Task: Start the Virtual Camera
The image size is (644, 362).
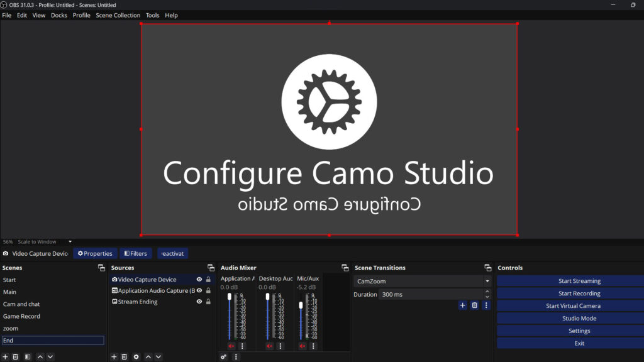Action: click(x=570, y=306)
